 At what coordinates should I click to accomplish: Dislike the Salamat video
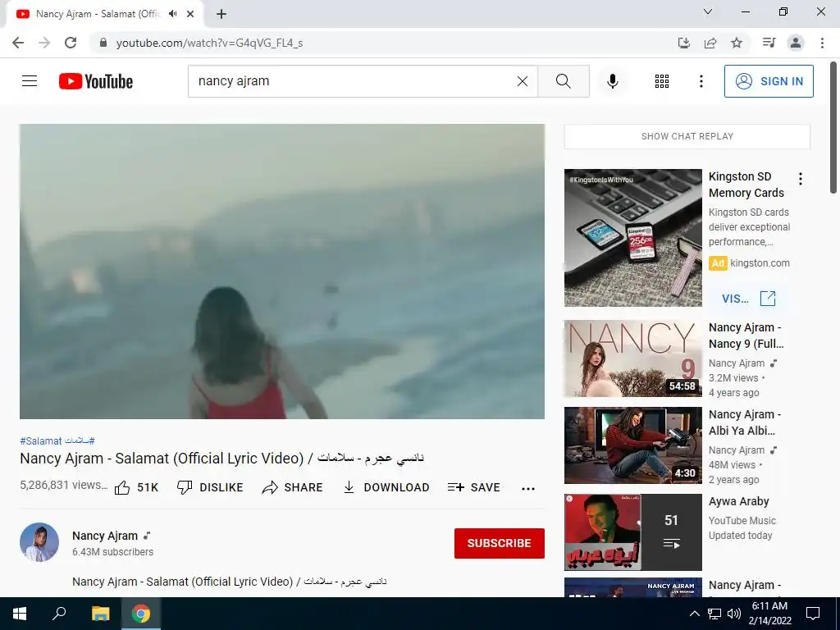pos(210,487)
